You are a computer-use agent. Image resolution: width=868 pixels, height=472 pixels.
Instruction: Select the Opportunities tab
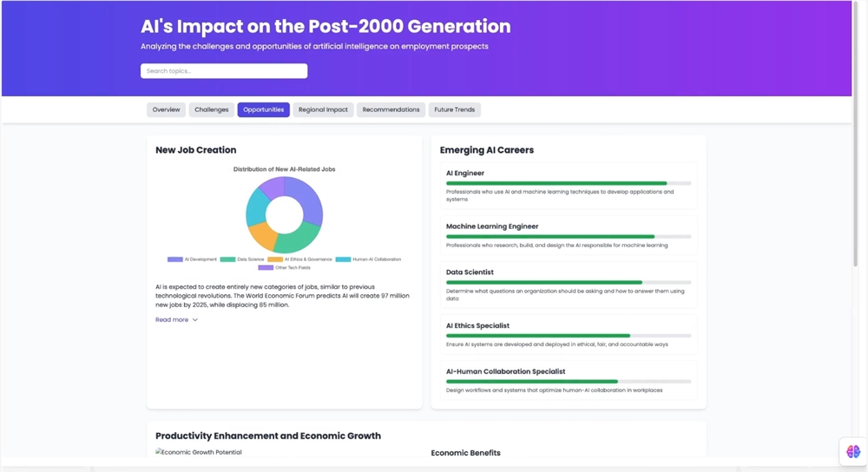click(263, 110)
